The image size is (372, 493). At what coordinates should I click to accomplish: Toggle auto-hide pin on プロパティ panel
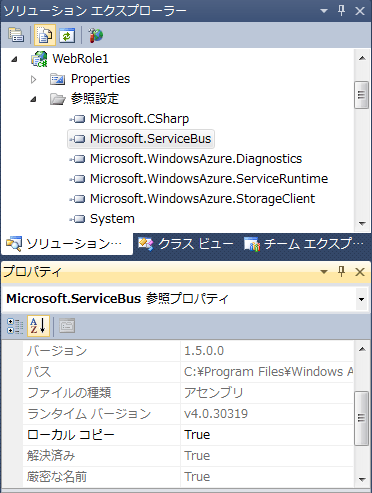(341, 272)
